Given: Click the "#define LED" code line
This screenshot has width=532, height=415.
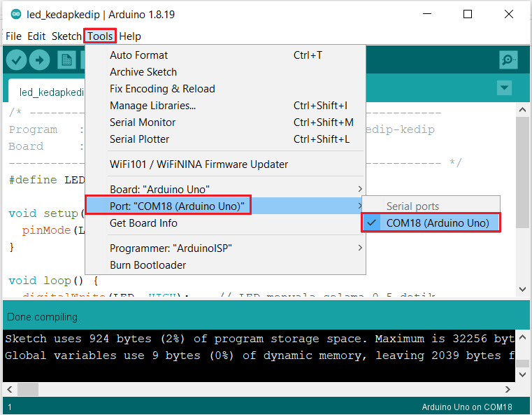Looking at the screenshot, I should coord(46,180).
